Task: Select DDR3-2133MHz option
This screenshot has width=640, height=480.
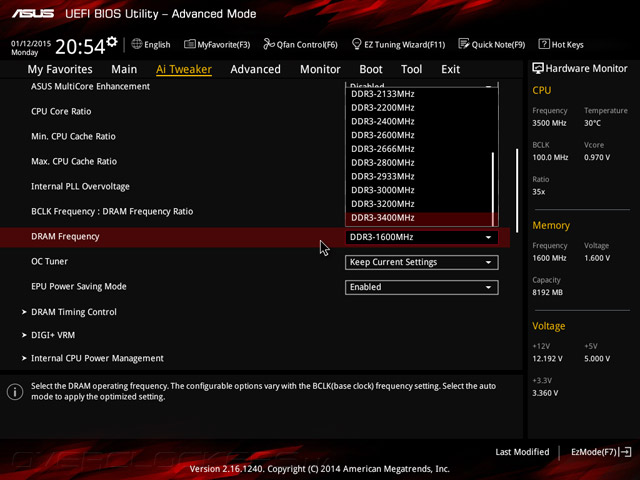Action: click(x=418, y=94)
